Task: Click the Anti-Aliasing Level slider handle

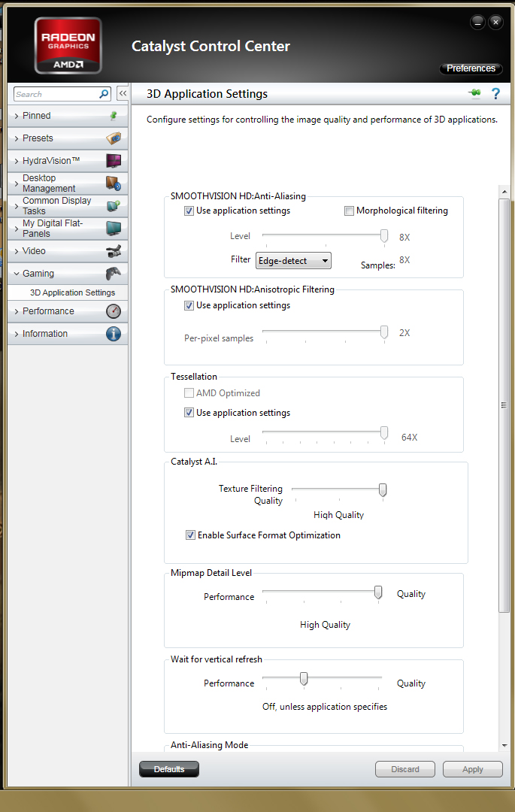Action: click(x=384, y=235)
